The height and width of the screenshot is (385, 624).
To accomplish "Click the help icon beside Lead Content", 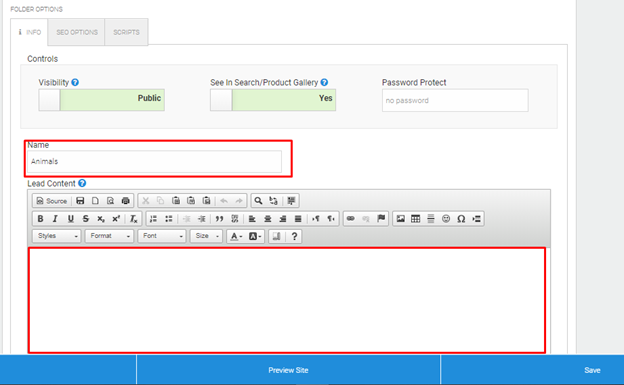I will click(x=82, y=183).
